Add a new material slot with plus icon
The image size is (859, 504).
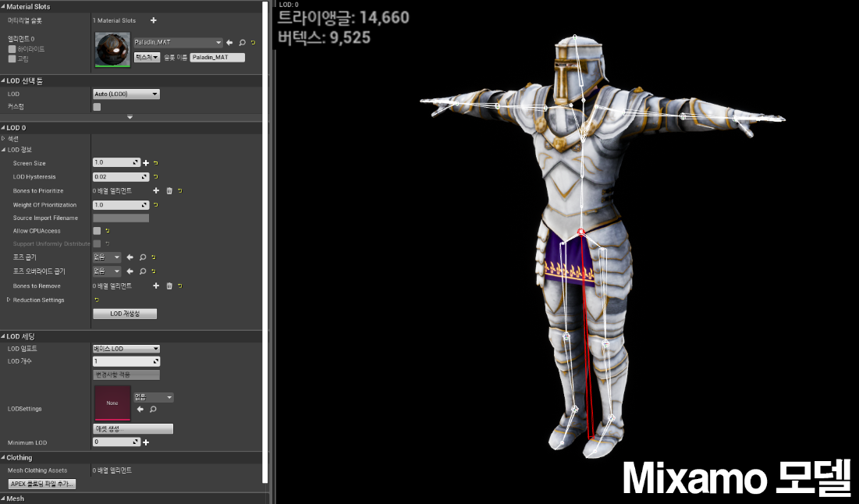coord(154,20)
